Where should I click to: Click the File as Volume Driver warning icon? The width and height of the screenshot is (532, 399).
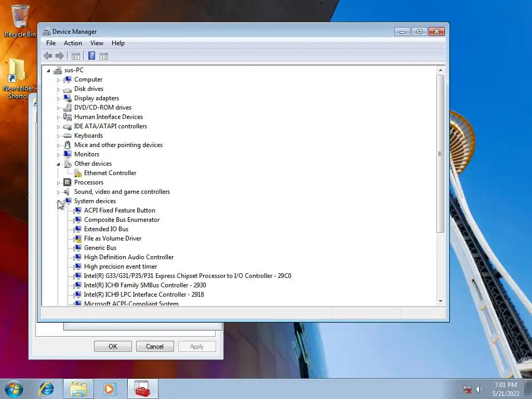coord(78,238)
